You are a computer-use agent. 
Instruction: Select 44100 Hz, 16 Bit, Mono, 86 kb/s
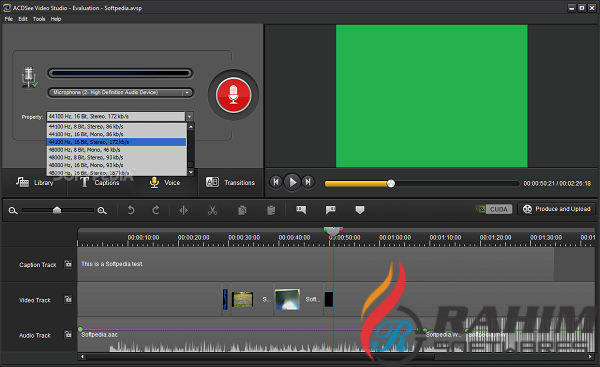tap(116, 134)
